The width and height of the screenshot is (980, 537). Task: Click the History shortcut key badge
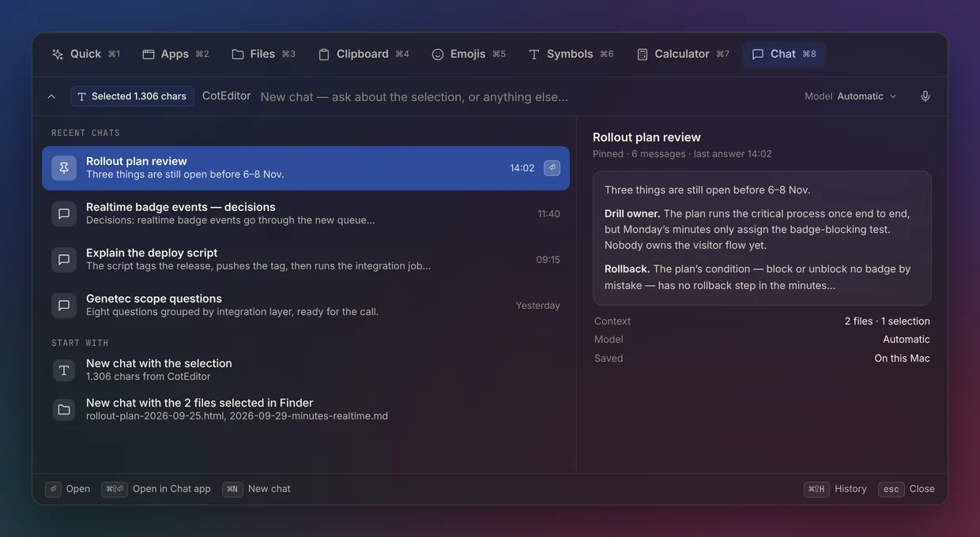(816, 489)
